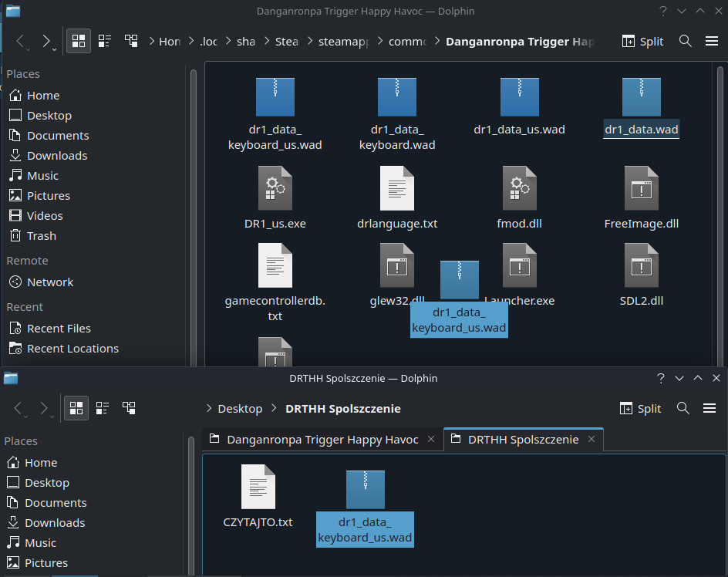Expand chevron before Danganronpa Trigger Happy breadcrumb
The image size is (728, 577).
click(x=437, y=42)
